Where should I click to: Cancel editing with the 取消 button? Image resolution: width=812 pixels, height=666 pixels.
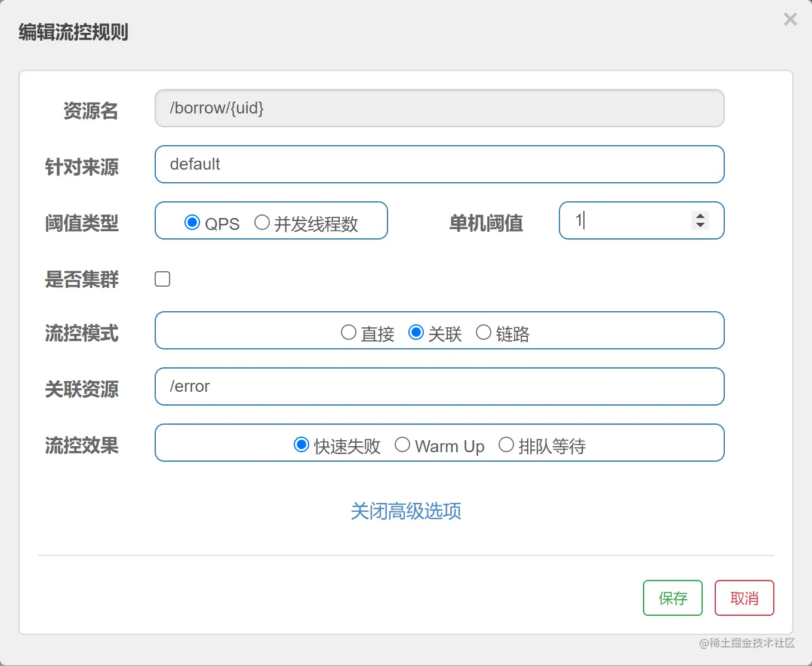tap(745, 598)
